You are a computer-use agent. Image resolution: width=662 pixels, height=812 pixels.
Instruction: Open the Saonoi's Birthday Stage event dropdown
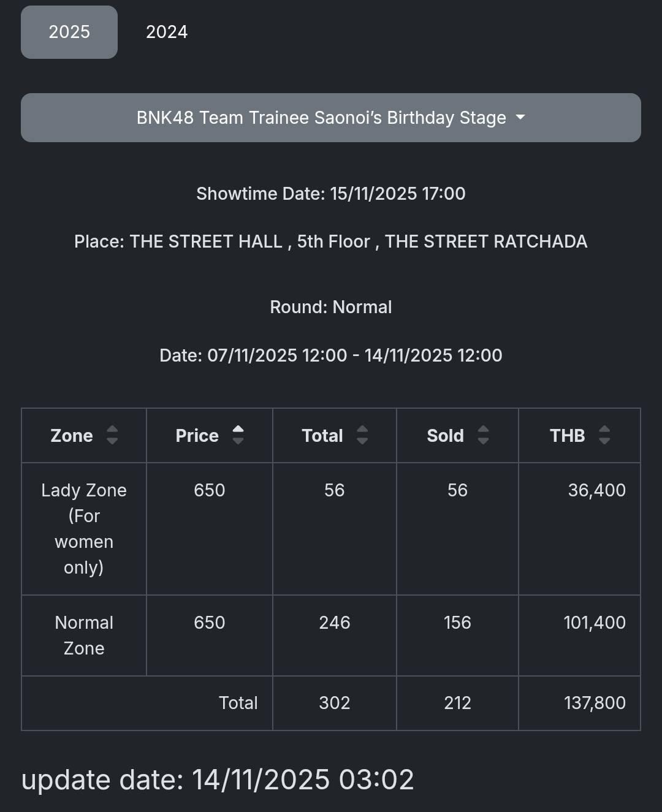321,118
